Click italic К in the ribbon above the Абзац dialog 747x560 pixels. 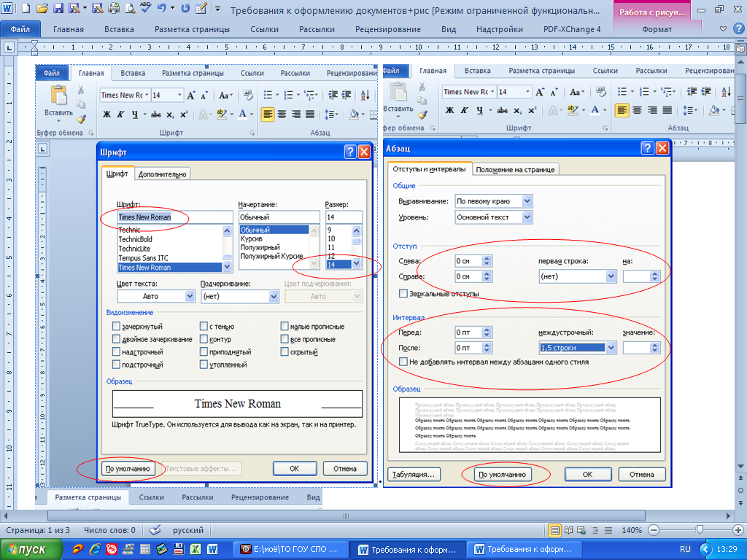[x=465, y=111]
